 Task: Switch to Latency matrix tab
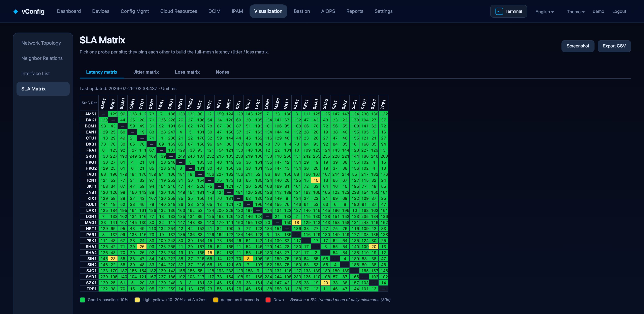coord(102,72)
